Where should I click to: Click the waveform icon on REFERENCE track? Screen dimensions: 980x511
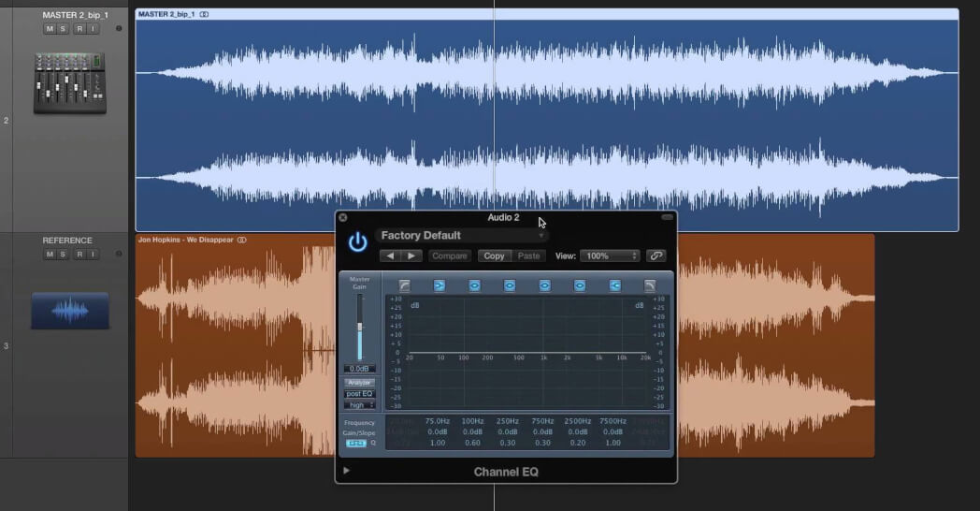point(70,310)
